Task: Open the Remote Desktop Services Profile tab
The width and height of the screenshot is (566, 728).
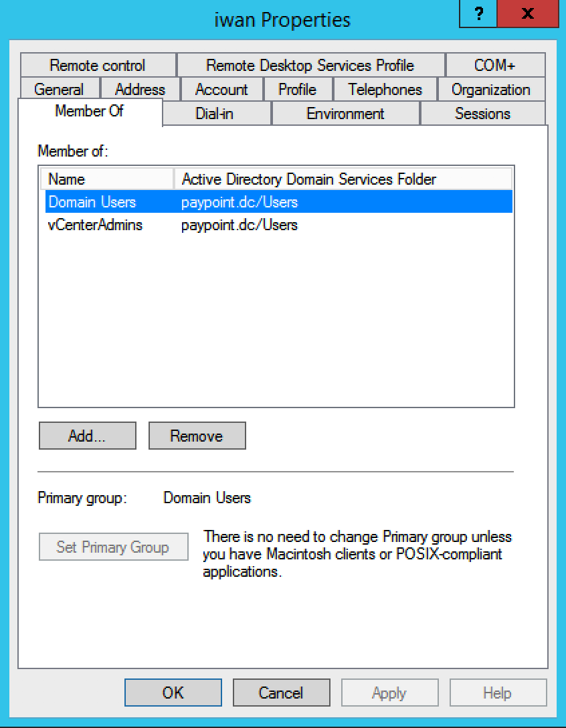Action: [310, 66]
